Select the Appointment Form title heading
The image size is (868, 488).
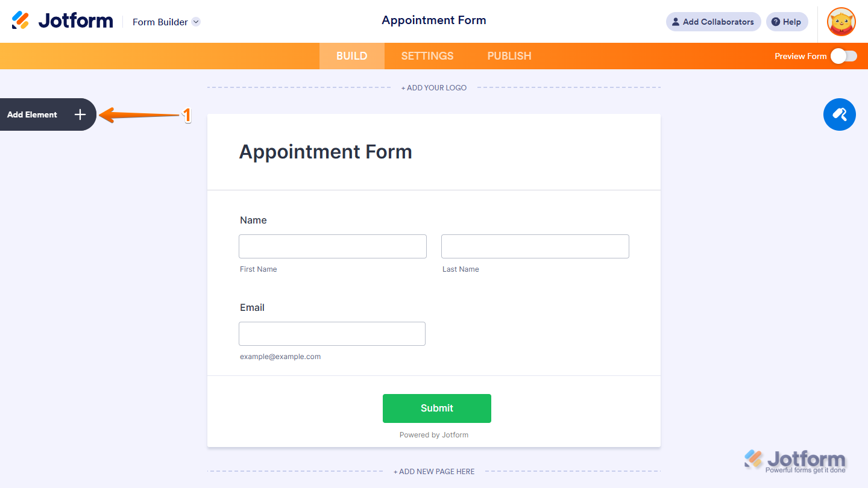point(325,152)
